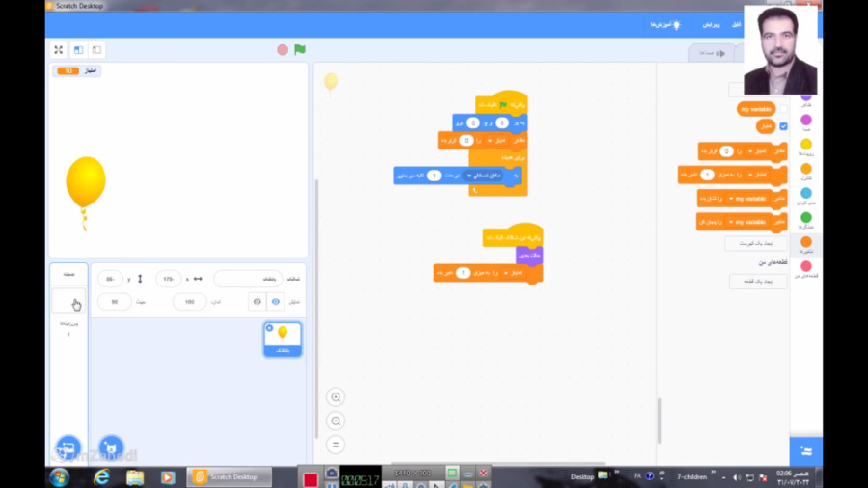Open variable dropdown on palette change-by-1 block

click(756, 175)
